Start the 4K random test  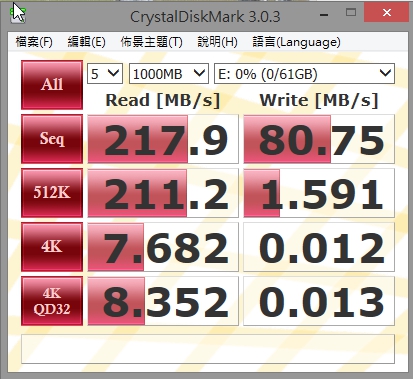[x=52, y=247]
